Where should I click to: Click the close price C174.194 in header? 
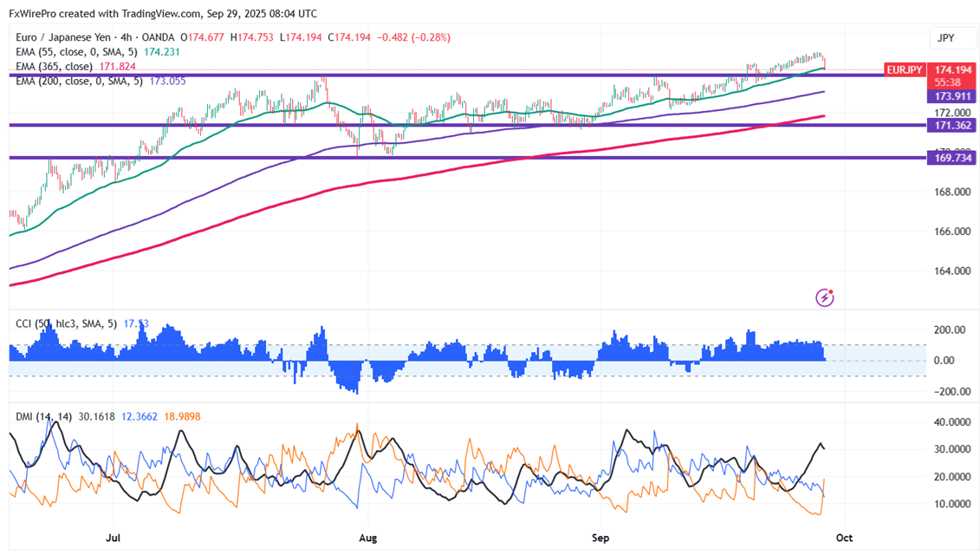349,37
